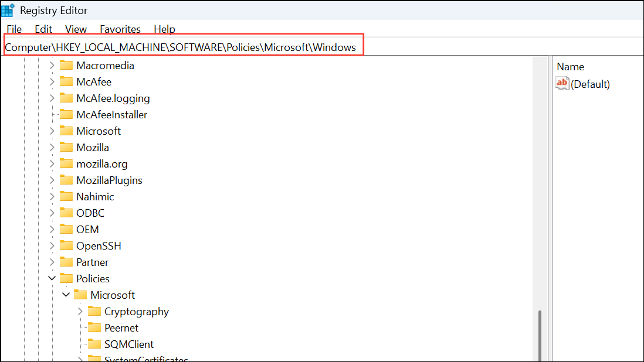The image size is (644, 362).
Task: Click the (Default) string value icon
Action: click(562, 83)
